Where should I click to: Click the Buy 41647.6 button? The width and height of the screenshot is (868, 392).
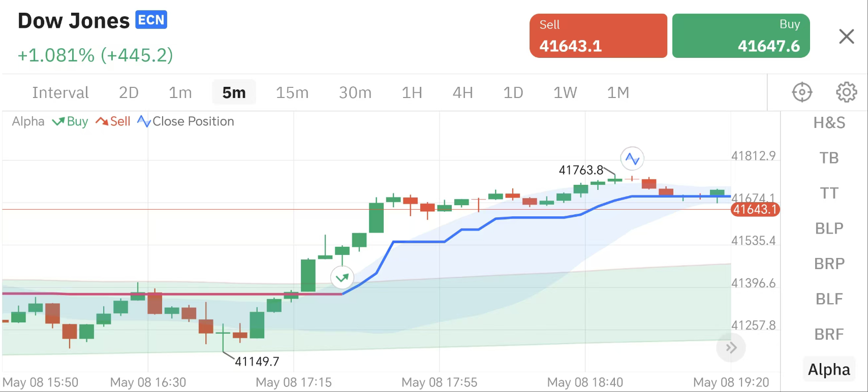741,36
